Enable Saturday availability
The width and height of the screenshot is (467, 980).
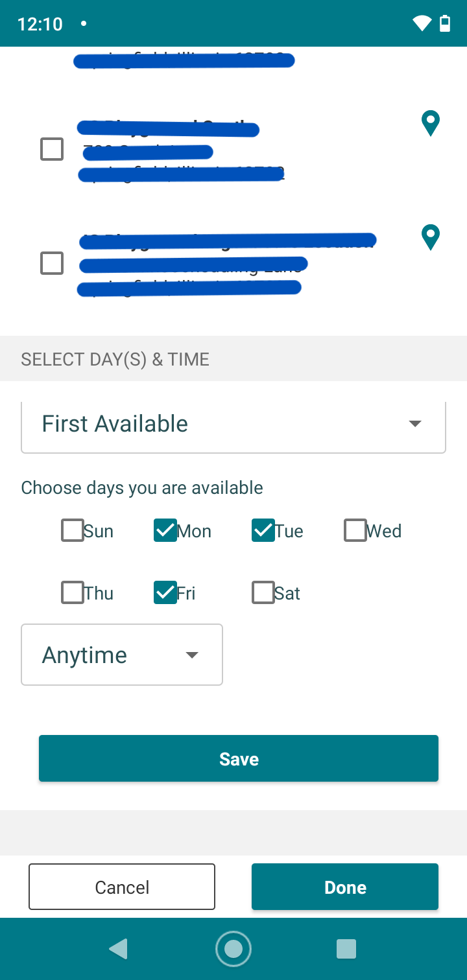tap(262, 592)
